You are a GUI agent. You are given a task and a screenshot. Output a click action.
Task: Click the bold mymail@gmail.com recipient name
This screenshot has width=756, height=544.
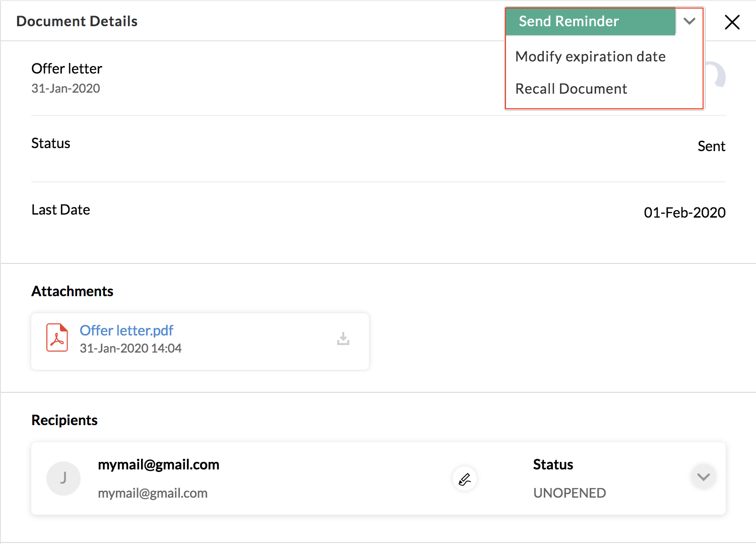click(158, 464)
